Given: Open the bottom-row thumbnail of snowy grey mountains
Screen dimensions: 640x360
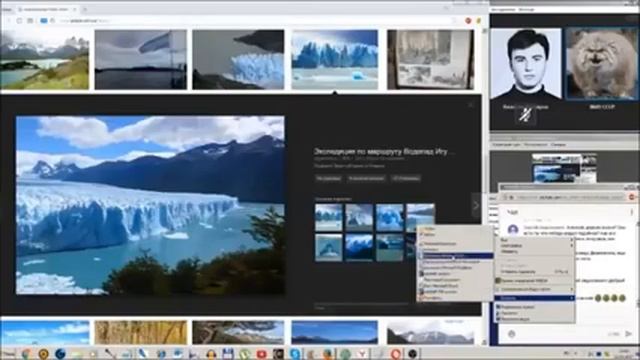Looking at the screenshot, I should [x=431, y=332].
